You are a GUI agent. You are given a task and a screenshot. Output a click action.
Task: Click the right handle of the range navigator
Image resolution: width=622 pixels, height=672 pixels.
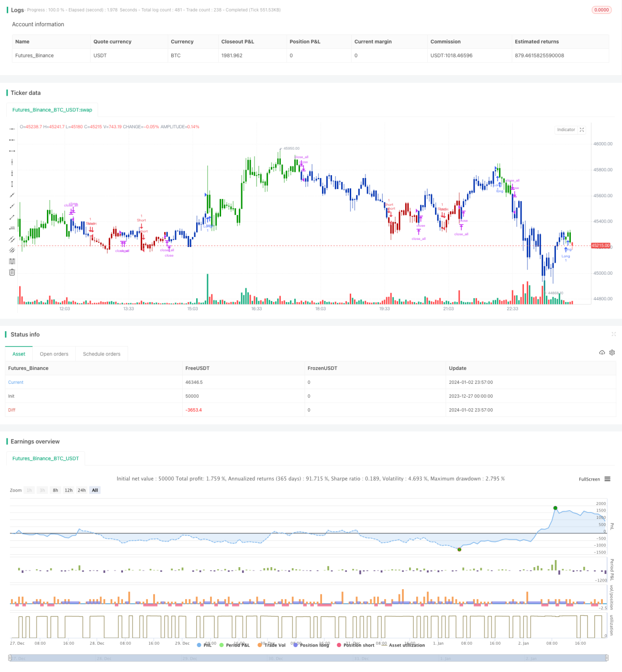click(608, 658)
